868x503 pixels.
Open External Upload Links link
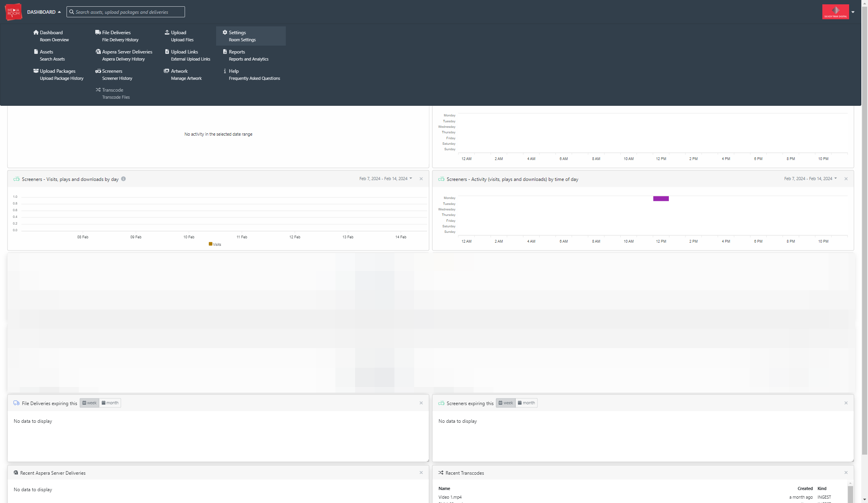191,59
